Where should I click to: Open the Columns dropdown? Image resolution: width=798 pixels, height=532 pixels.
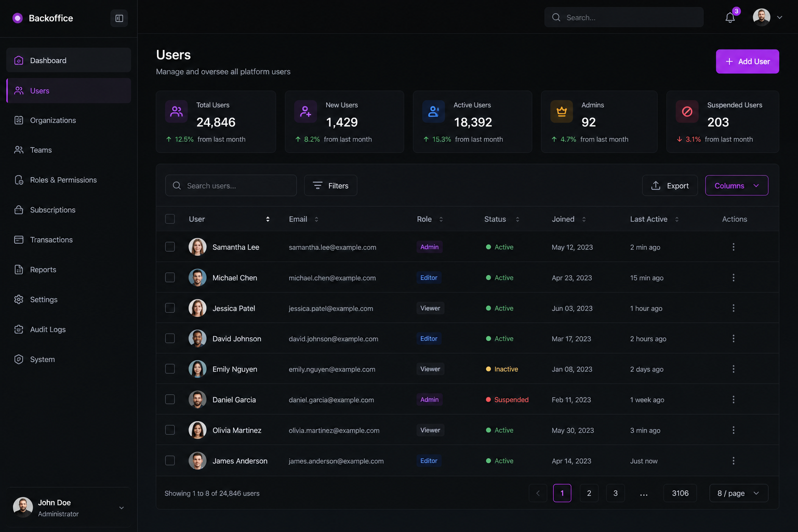736,185
